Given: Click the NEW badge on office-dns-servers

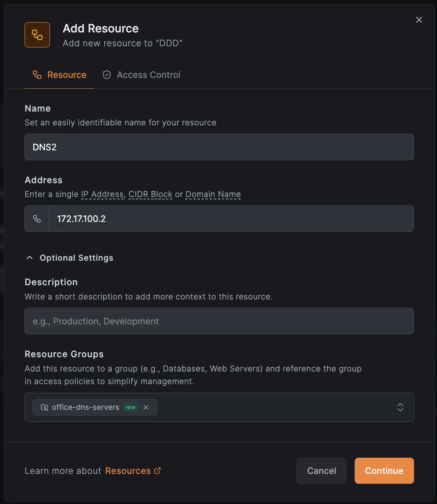Looking at the screenshot, I should coord(131,407).
